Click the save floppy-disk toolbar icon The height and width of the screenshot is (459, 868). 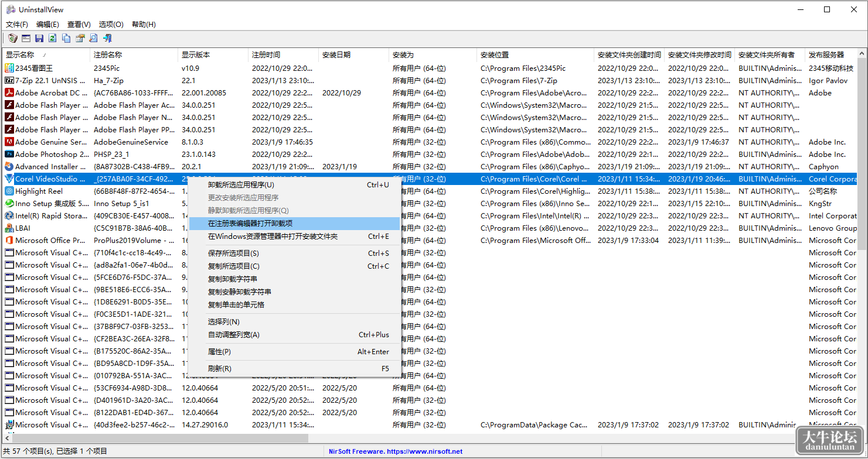click(x=39, y=38)
